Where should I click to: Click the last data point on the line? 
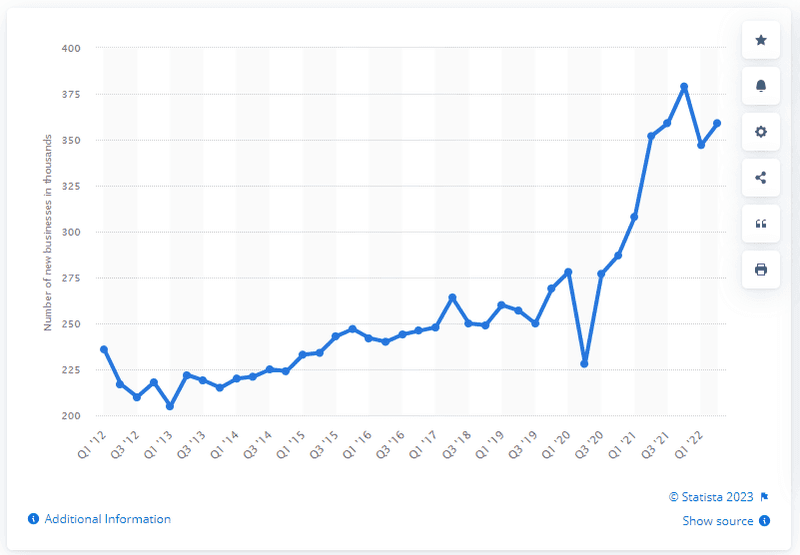[x=717, y=123]
